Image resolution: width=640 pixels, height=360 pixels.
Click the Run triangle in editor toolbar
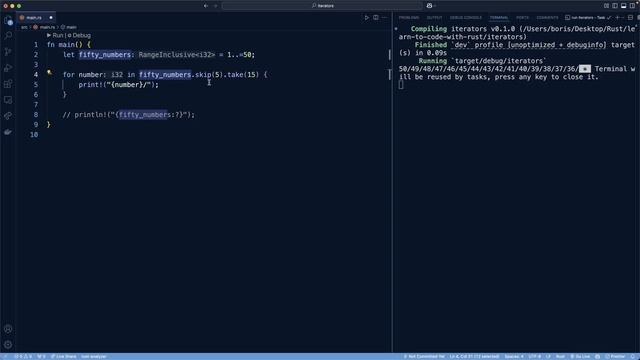367,18
